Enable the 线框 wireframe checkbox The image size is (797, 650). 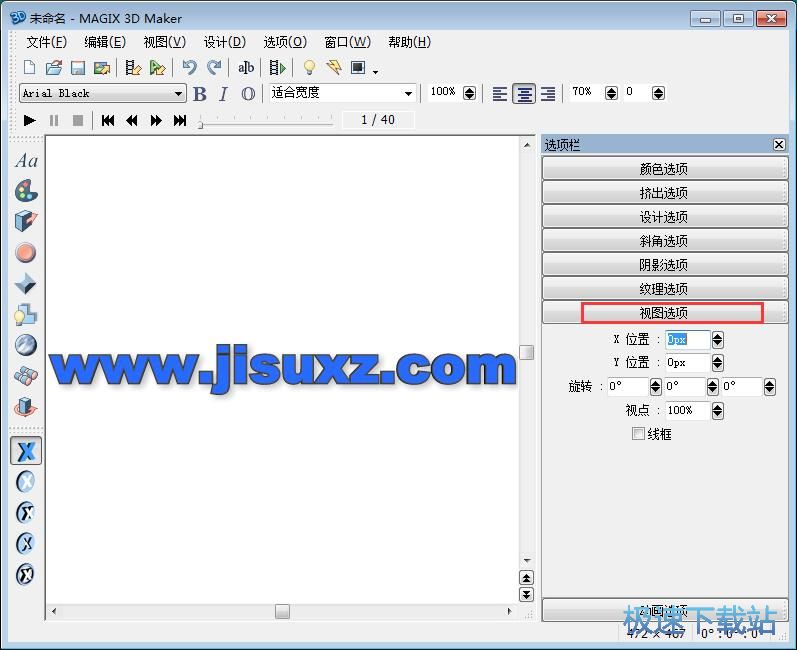coord(638,434)
